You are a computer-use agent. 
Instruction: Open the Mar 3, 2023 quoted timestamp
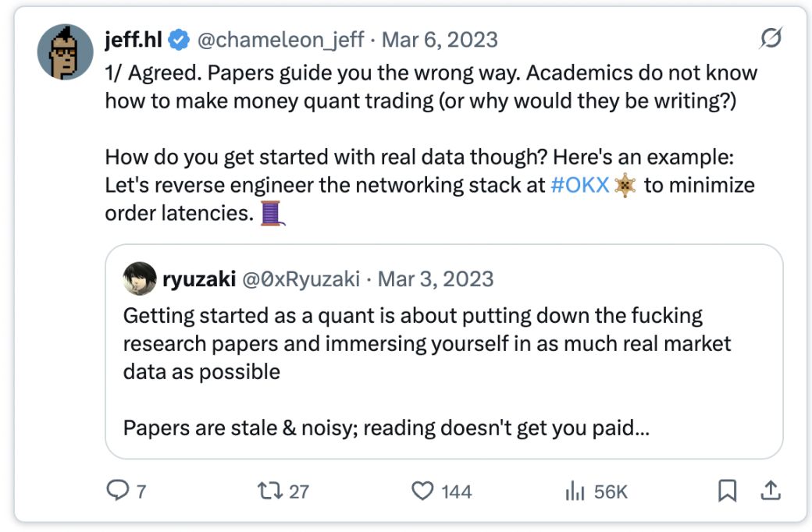tap(436, 278)
